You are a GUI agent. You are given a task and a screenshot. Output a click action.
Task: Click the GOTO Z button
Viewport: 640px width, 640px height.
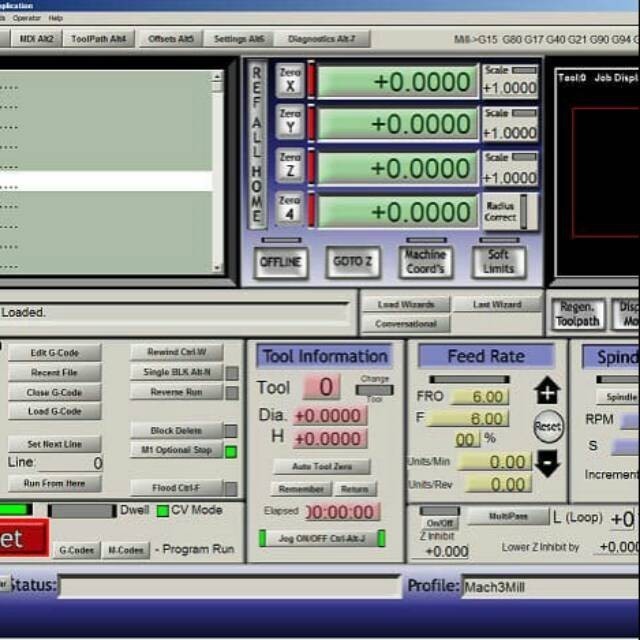(353, 262)
